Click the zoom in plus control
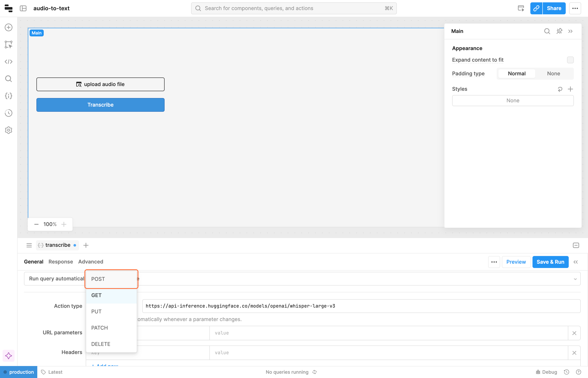The height and width of the screenshot is (378, 588). tap(64, 224)
